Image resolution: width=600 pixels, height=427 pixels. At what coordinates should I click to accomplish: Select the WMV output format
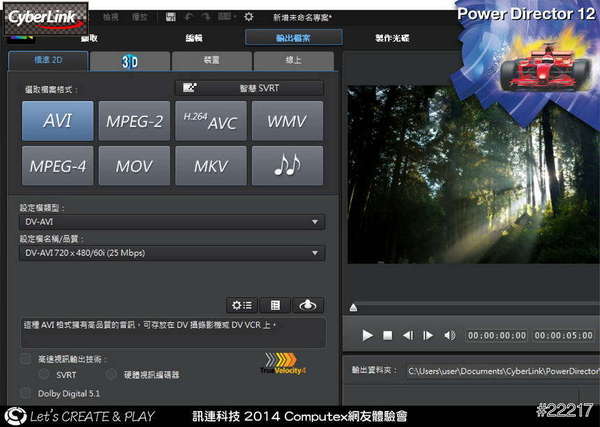point(287,121)
